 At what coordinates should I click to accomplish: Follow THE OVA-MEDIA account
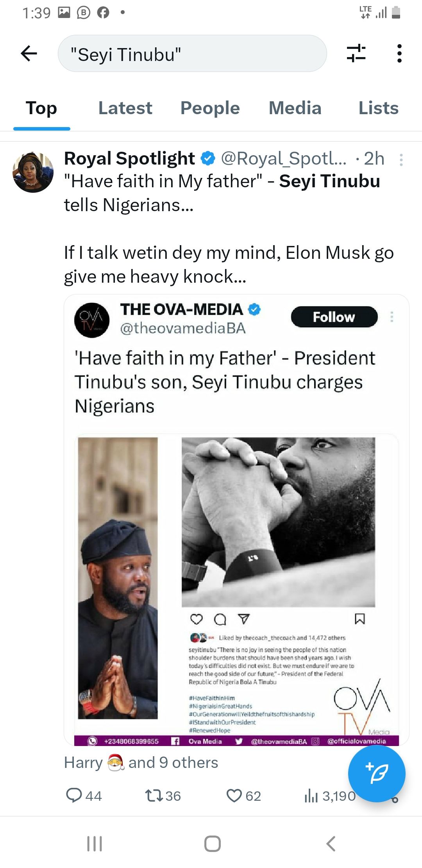pyautogui.click(x=334, y=317)
